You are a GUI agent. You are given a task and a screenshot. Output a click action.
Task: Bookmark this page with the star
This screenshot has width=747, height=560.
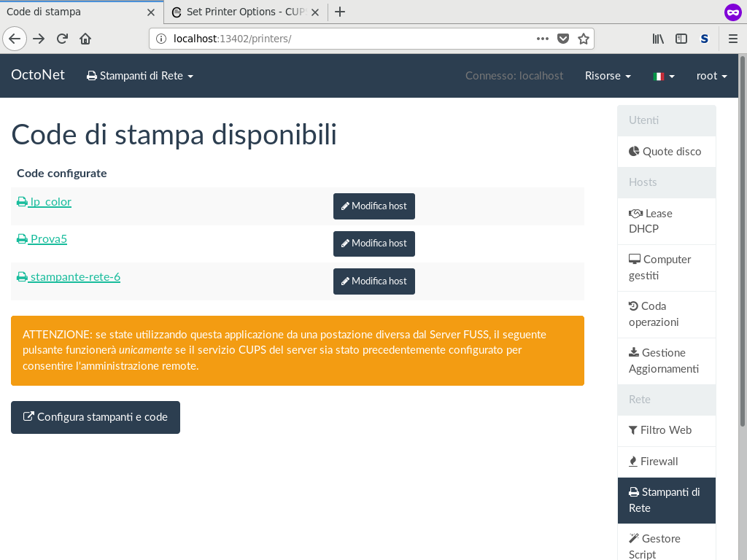click(x=584, y=39)
